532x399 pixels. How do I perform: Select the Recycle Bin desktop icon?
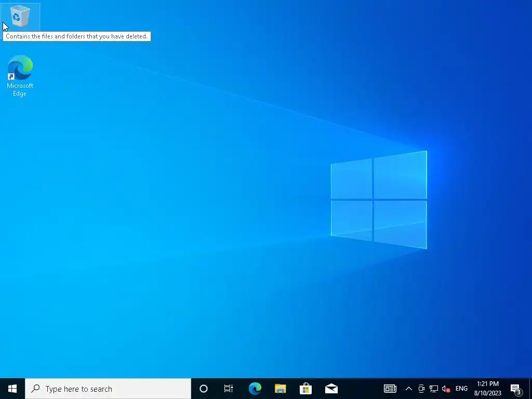20,16
